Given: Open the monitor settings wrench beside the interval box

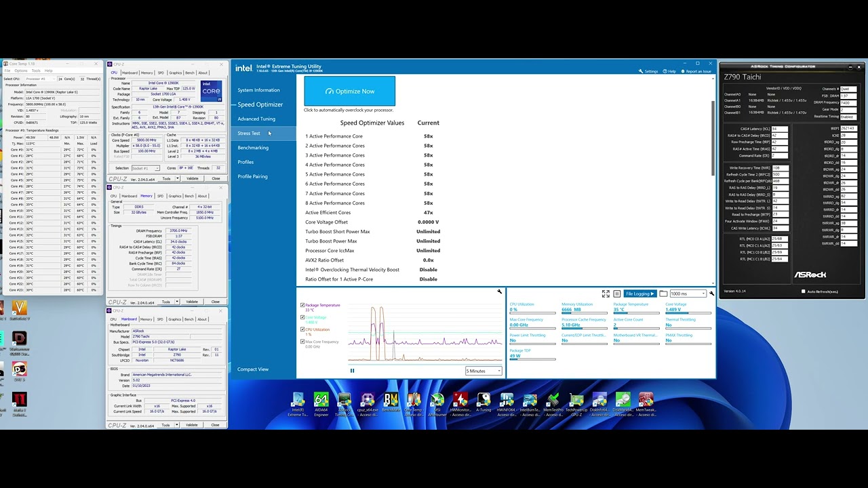Looking at the screenshot, I should click(711, 293).
